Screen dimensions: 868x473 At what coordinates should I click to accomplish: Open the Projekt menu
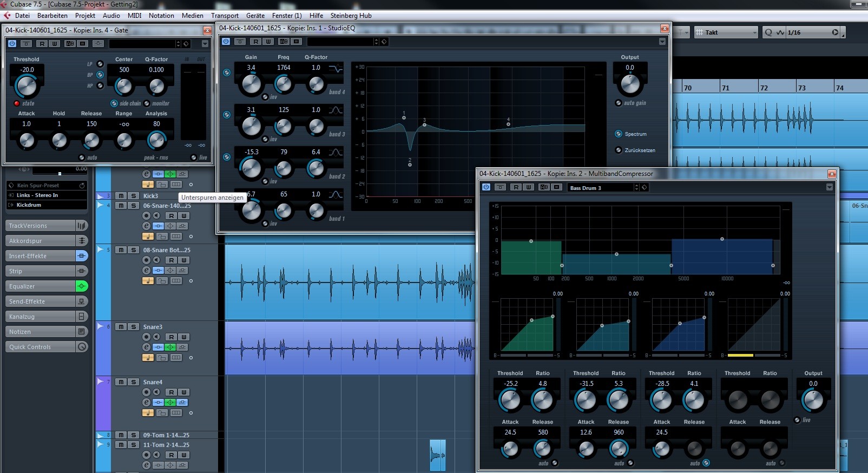(x=85, y=15)
